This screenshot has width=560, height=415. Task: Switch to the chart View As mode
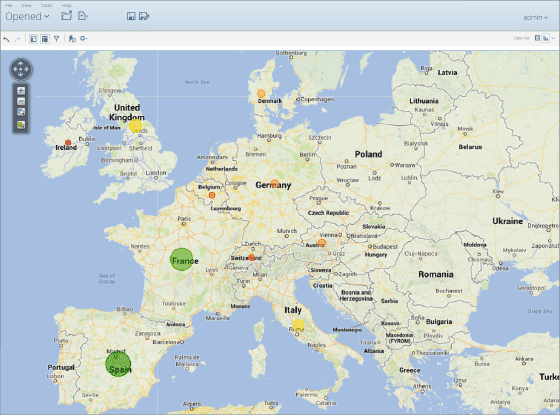point(545,38)
